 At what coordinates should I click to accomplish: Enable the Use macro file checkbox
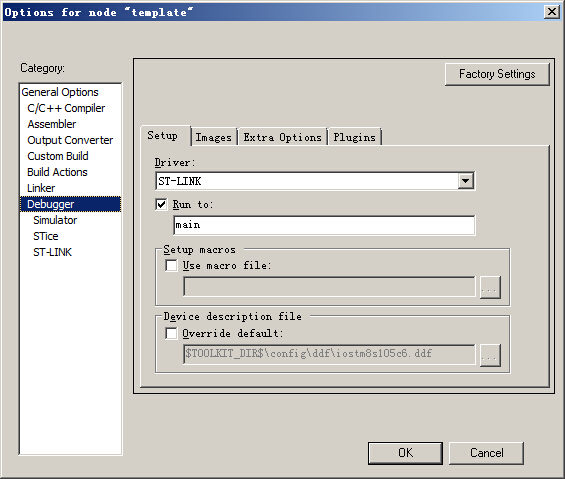[171, 266]
